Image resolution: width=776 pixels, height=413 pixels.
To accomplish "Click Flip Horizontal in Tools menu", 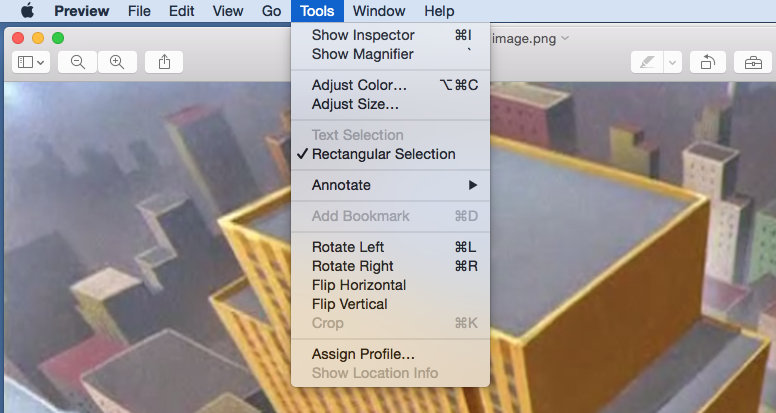I will (x=358, y=285).
